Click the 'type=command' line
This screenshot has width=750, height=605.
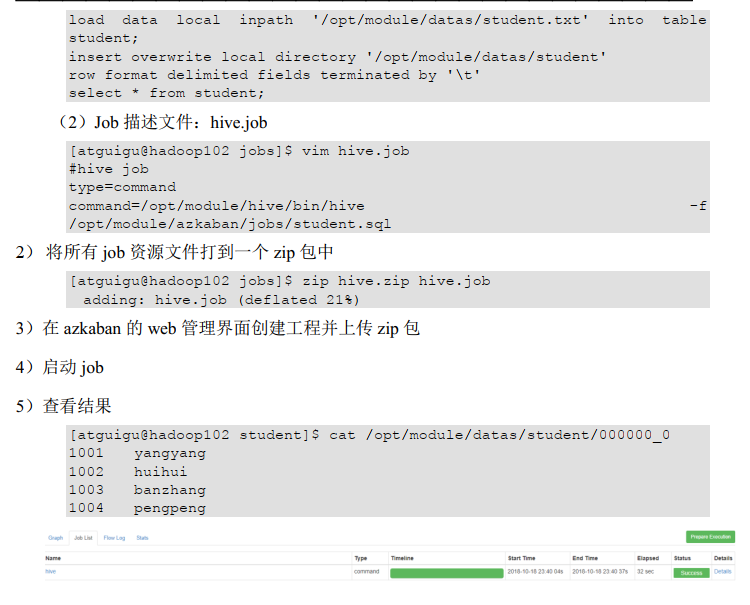(122, 187)
